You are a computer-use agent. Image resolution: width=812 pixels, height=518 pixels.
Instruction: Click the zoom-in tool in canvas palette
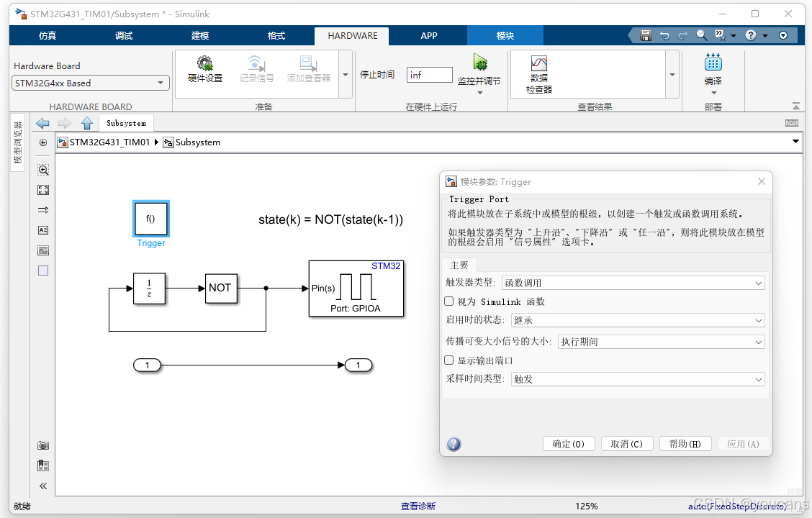click(x=43, y=170)
